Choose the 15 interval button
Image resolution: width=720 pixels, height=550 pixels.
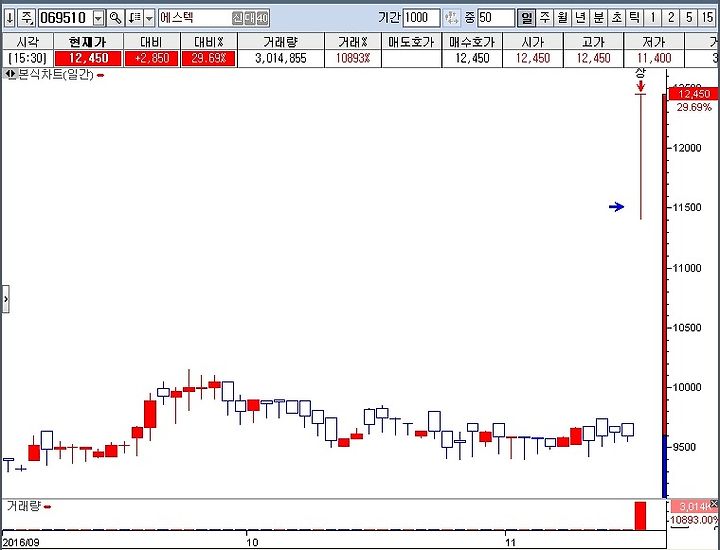(x=707, y=18)
